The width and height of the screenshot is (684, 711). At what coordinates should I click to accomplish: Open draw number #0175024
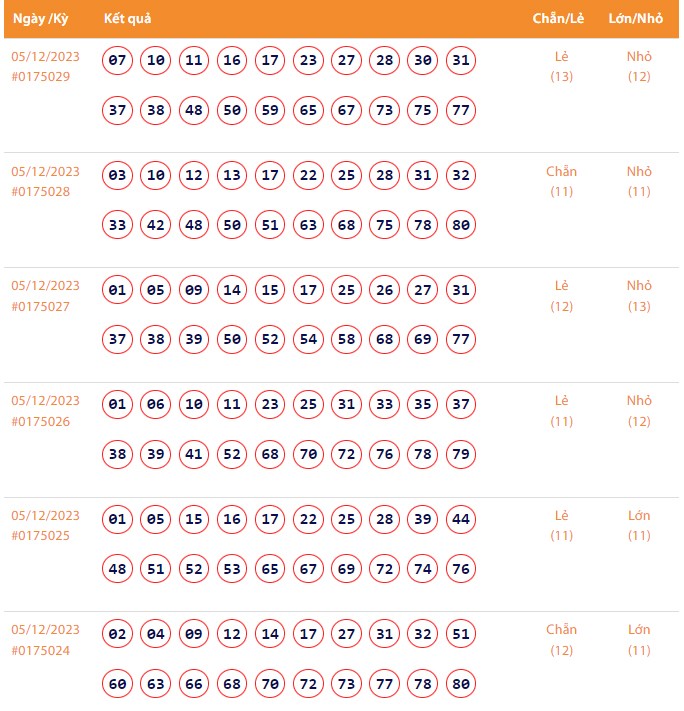pos(41,650)
